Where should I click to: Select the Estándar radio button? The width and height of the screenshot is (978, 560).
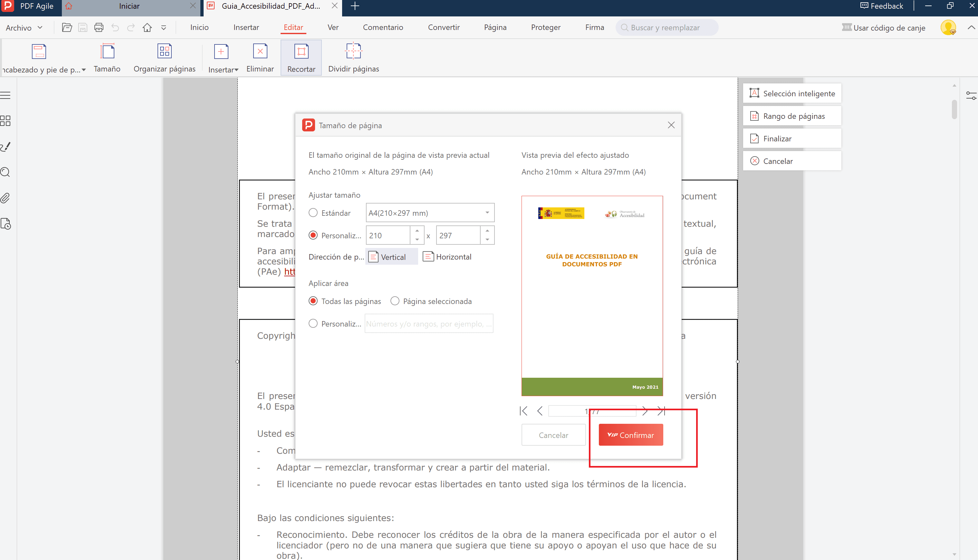[313, 213]
